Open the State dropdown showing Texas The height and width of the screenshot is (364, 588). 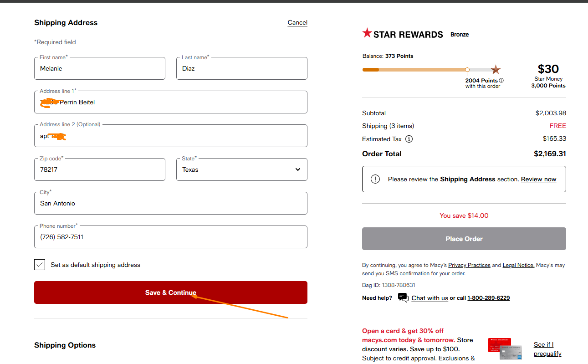click(241, 169)
